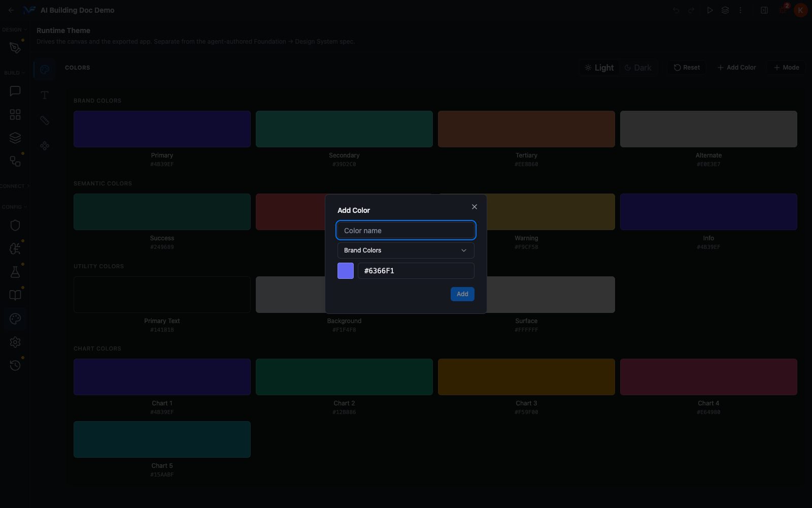Select the Success semantic color swatch
The height and width of the screenshot is (508, 812).
pyautogui.click(x=162, y=212)
